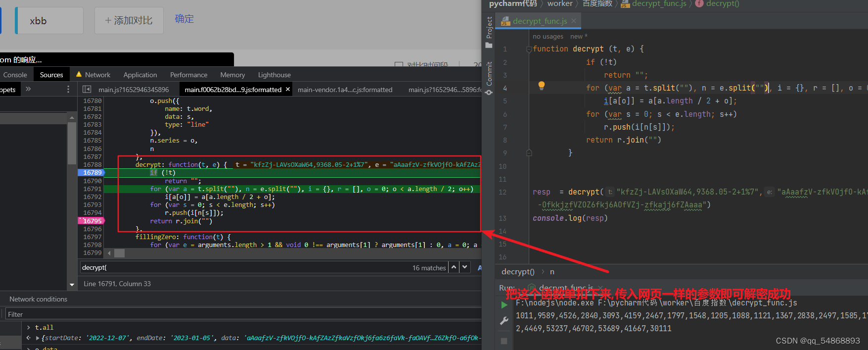The image size is (868, 350).
Task: Click node.exe command output line
Action: coord(656,302)
